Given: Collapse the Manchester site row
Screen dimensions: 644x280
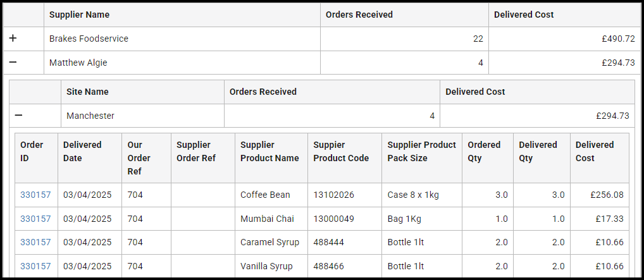Looking at the screenshot, I should pos(19,116).
